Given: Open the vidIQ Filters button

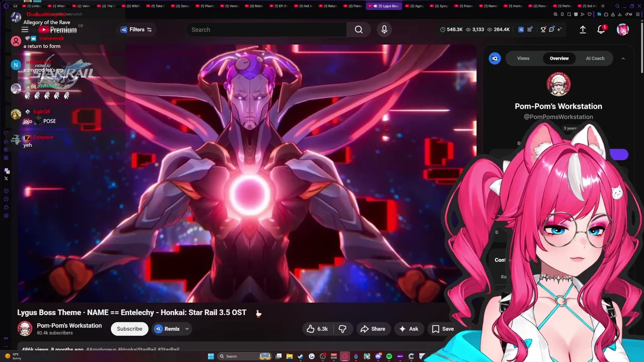Looking at the screenshot, I should coord(136,30).
